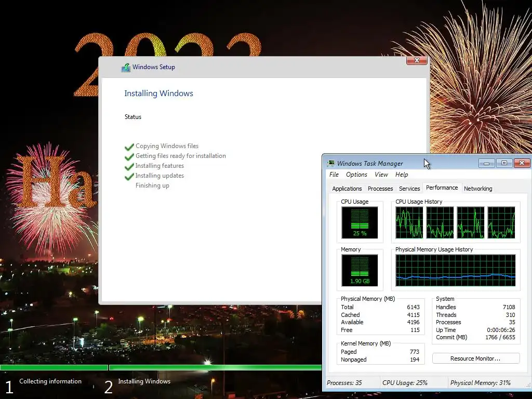Click checkmark beside Getting files ready

[x=129, y=156]
